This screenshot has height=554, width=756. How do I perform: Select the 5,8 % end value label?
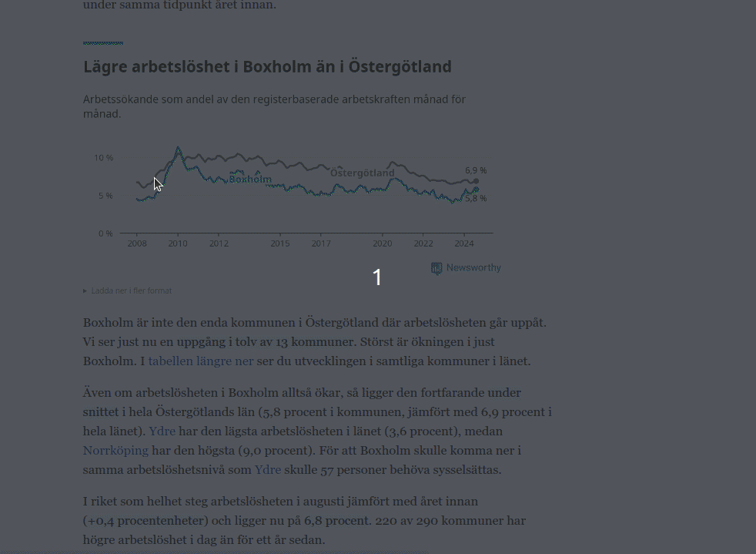point(476,199)
